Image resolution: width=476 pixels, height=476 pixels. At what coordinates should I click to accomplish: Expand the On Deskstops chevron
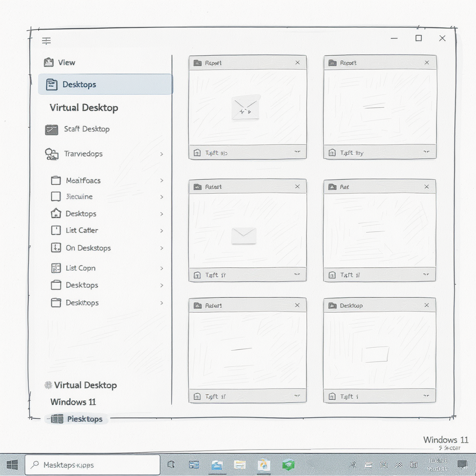pos(161,248)
